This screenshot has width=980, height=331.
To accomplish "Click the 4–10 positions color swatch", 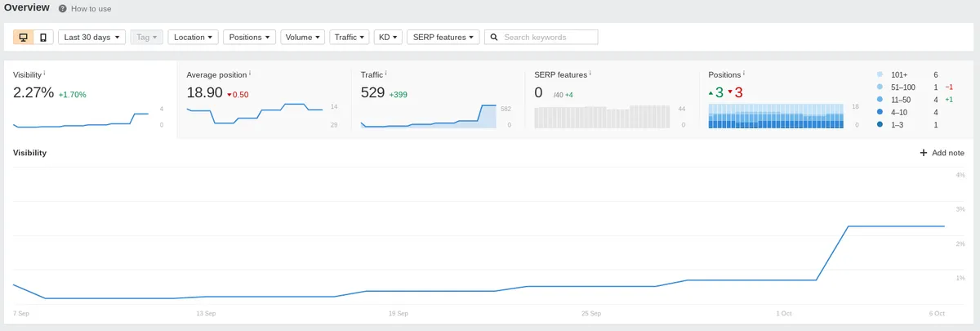I will [880, 112].
